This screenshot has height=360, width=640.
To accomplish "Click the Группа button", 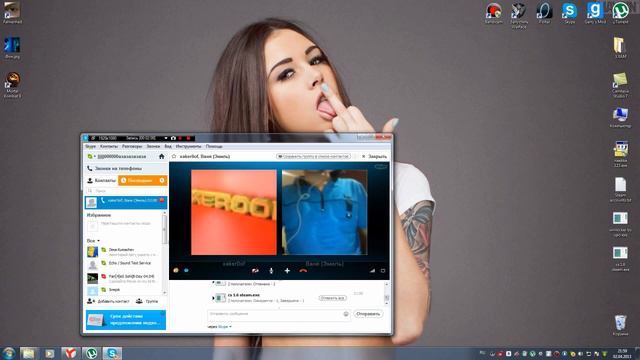I will pyautogui.click(x=147, y=301).
